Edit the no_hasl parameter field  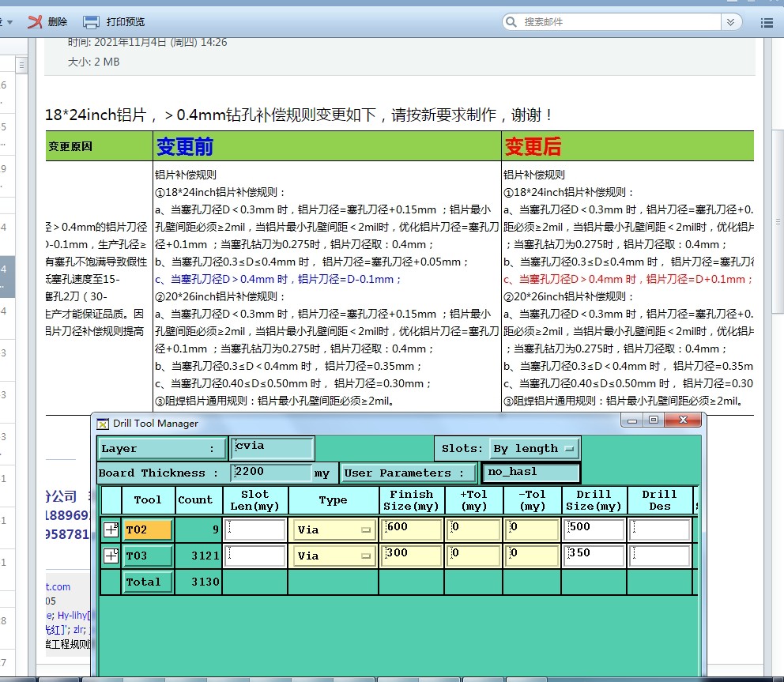coord(531,473)
